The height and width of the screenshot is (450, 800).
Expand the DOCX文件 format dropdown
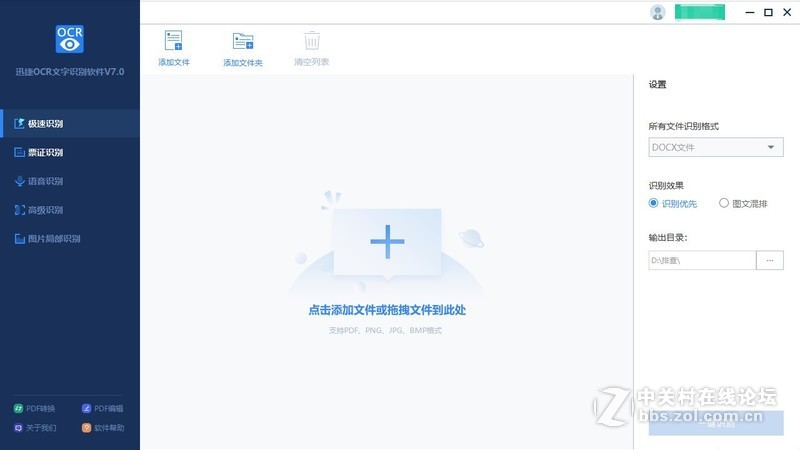(716, 147)
